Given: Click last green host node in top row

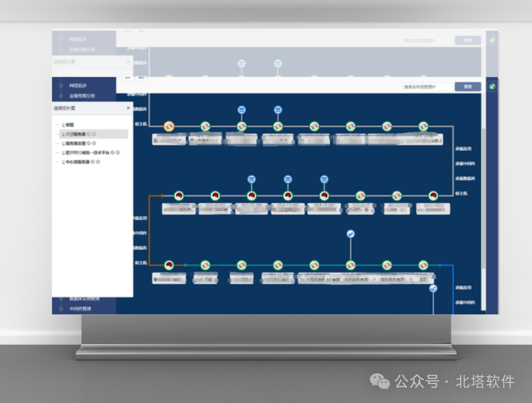Looking at the screenshot, I should pyautogui.click(x=423, y=127).
